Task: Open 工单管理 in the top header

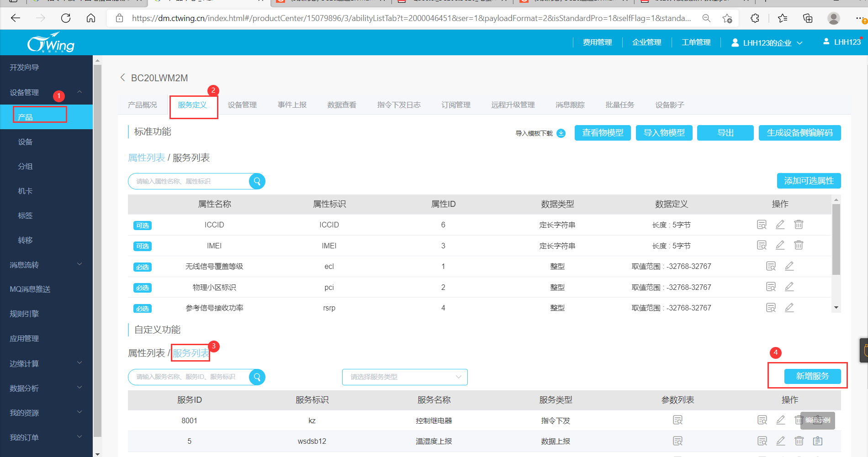Action: click(696, 42)
